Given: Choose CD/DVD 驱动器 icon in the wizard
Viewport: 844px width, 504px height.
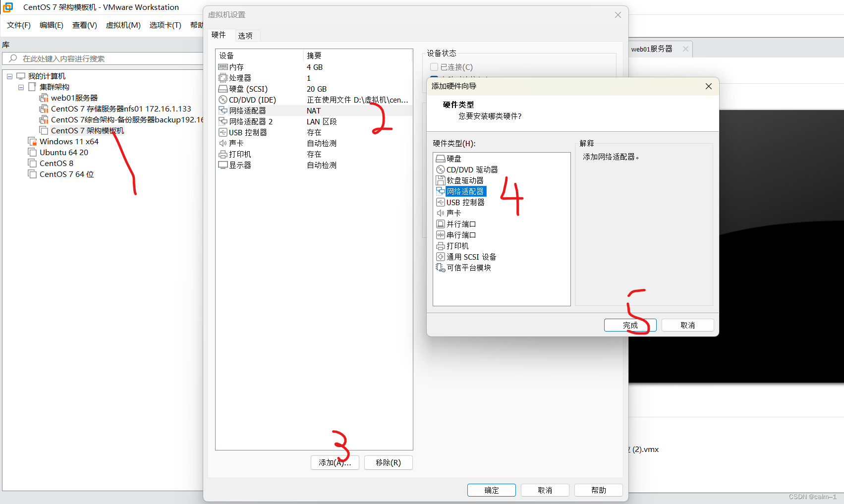Looking at the screenshot, I should [x=440, y=169].
